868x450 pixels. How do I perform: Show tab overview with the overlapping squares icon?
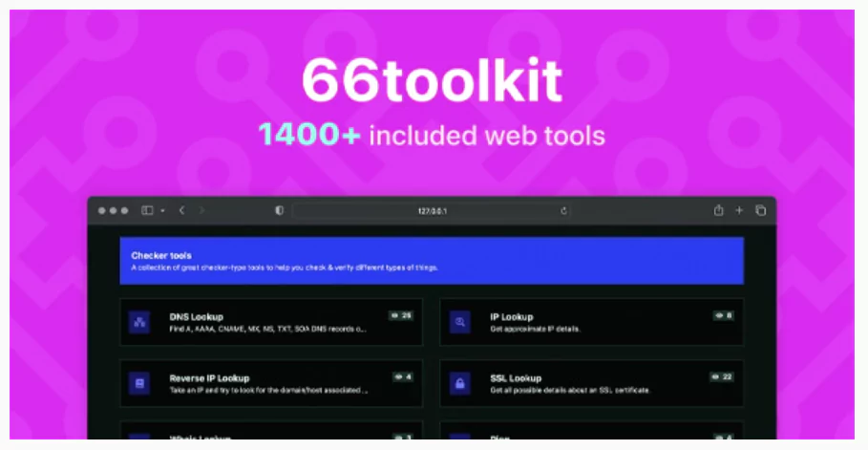coord(761,210)
